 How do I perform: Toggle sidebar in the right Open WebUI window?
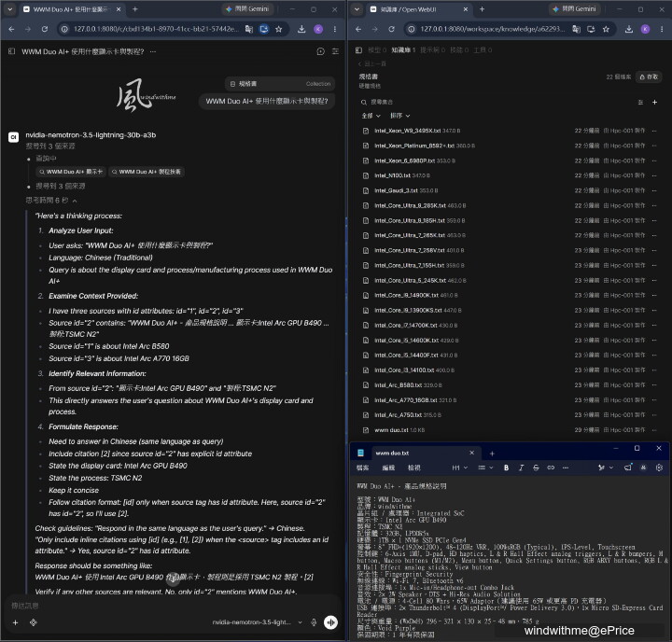pyautogui.click(x=358, y=50)
